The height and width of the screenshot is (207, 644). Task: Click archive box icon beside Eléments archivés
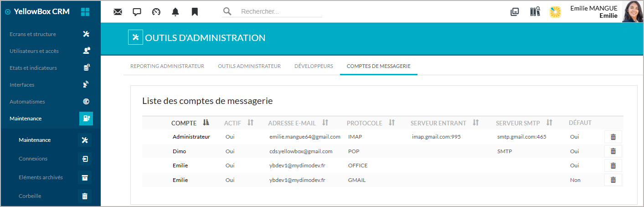pyautogui.click(x=84, y=177)
